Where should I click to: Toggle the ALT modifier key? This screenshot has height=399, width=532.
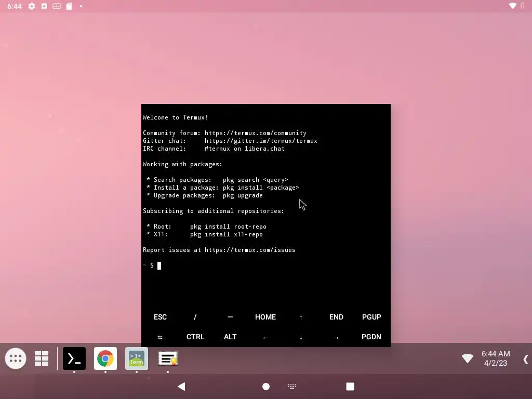tap(230, 337)
